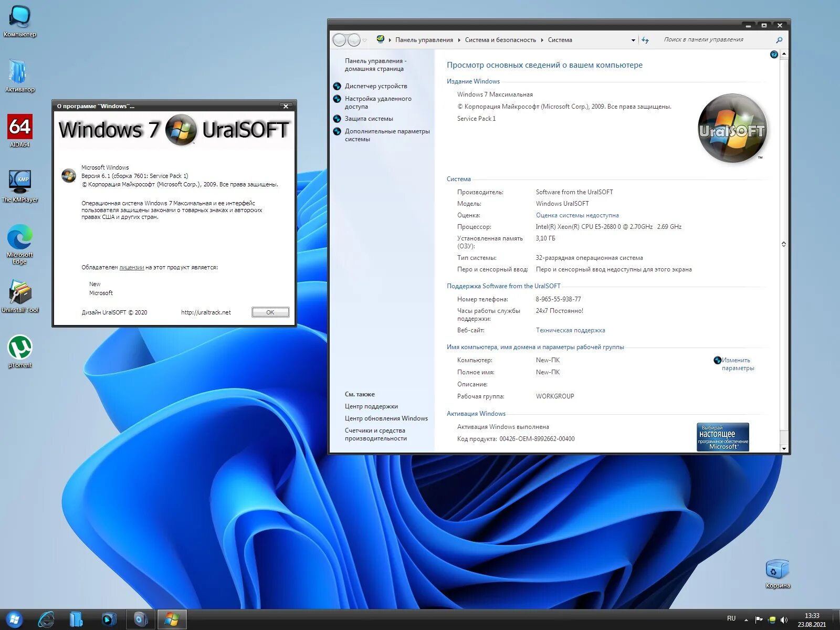Launch Microsoft Edge desktop shortcut
The image size is (840, 630).
[x=20, y=244]
